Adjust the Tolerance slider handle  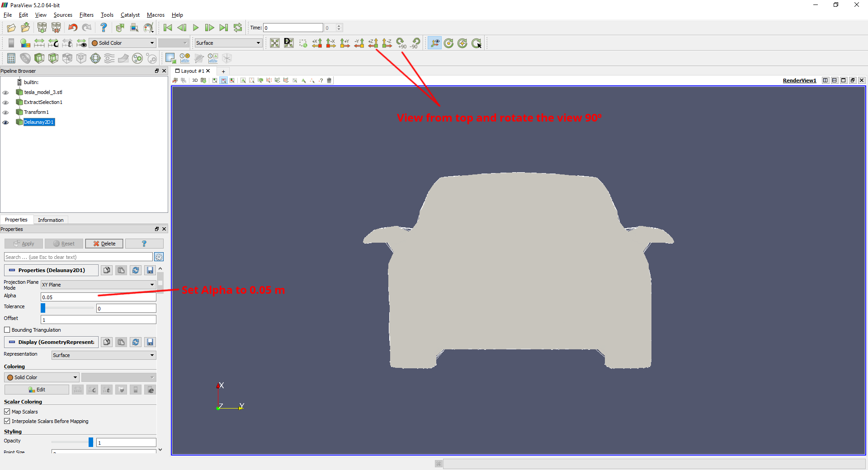pyautogui.click(x=43, y=308)
